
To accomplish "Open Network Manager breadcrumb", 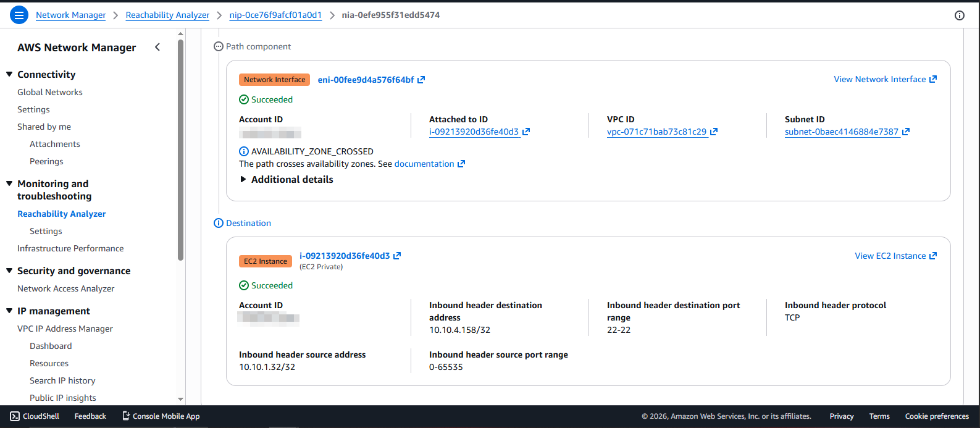I will 71,15.
